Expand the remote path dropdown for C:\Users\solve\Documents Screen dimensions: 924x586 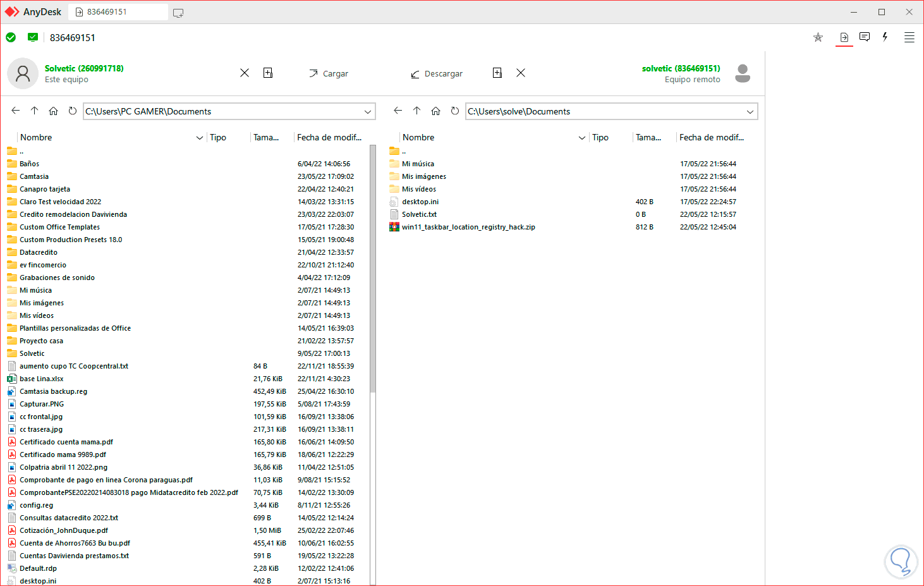[750, 112]
